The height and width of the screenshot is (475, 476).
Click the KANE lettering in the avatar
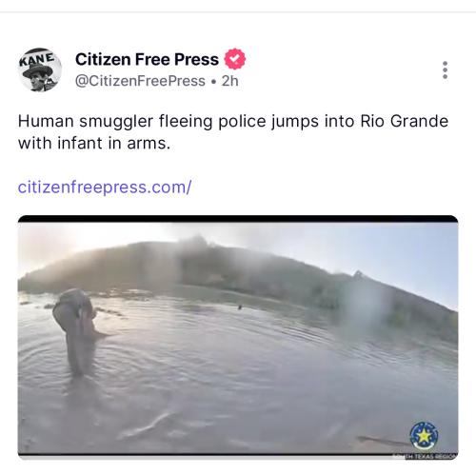pyautogui.click(x=37, y=59)
